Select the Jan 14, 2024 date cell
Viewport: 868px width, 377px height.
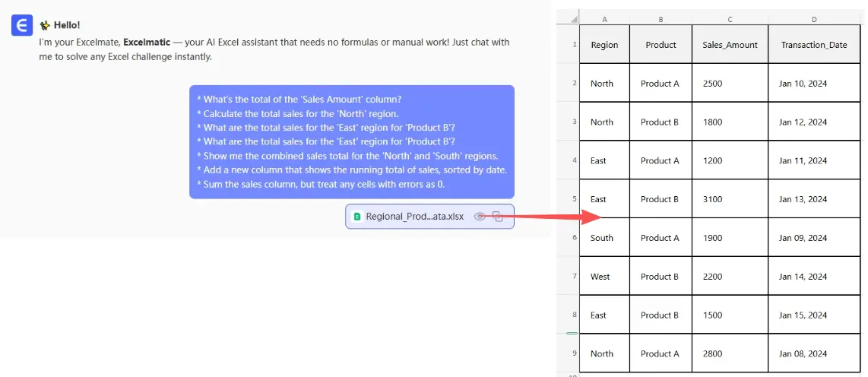click(x=814, y=277)
